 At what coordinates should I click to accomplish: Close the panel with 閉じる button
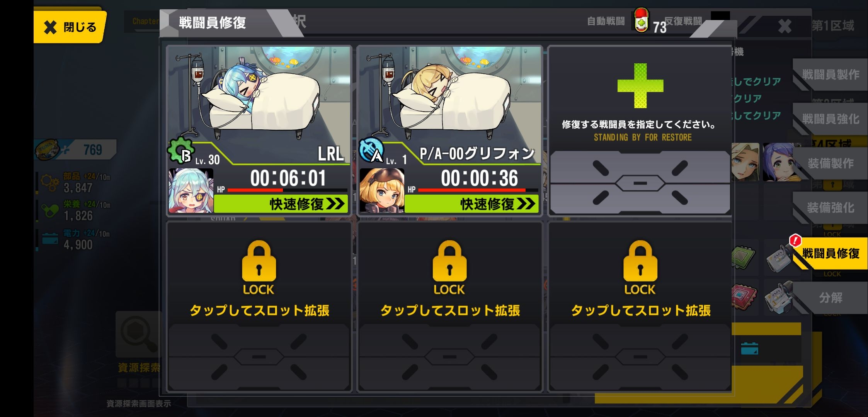coord(70,27)
